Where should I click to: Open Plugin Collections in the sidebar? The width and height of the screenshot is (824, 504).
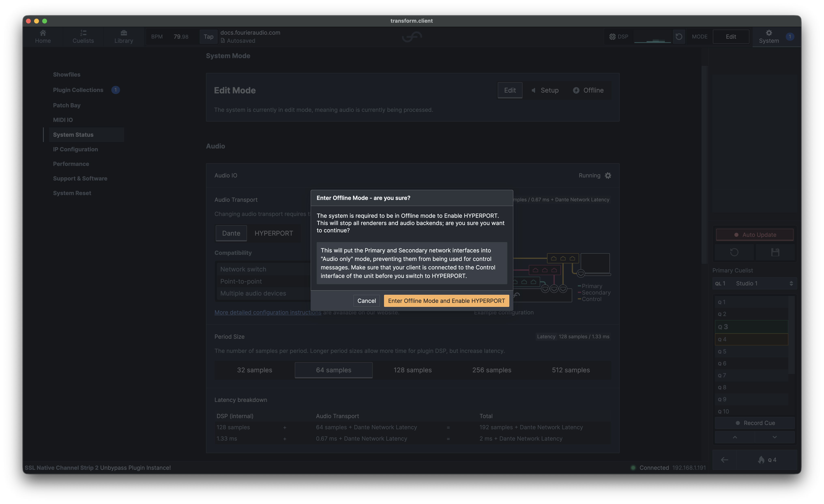click(78, 90)
